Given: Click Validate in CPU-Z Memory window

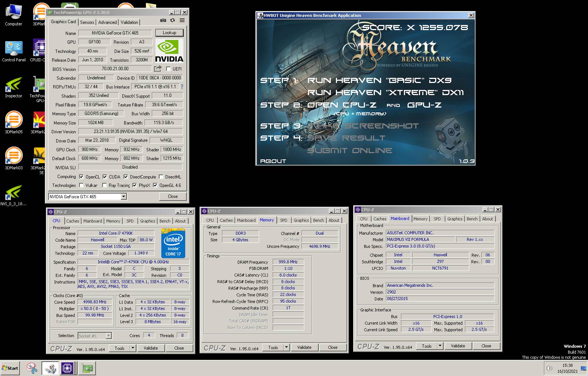Looking at the screenshot, I should (304, 347).
